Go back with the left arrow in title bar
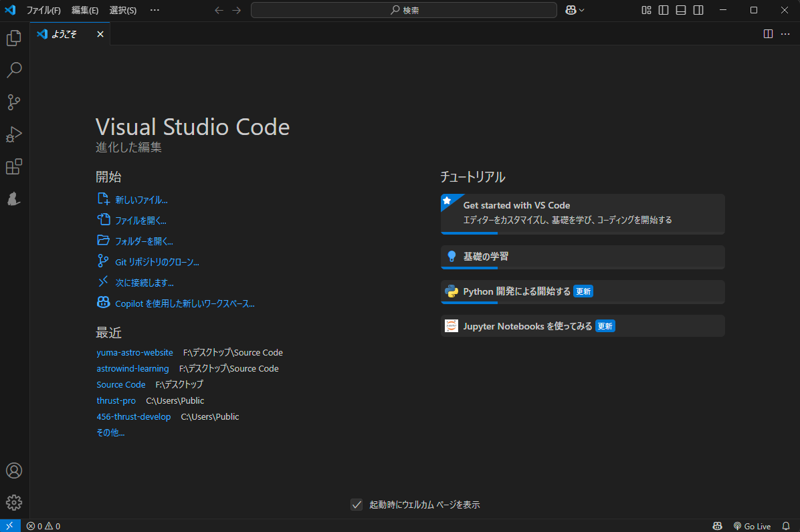 219,10
